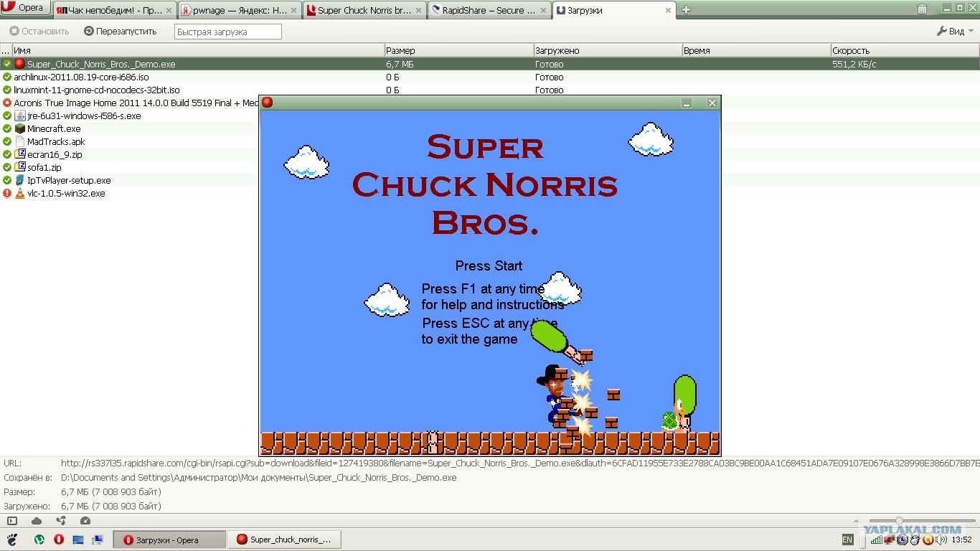Select the ecran16_9.zip download row
980x551 pixels.
[x=129, y=154]
